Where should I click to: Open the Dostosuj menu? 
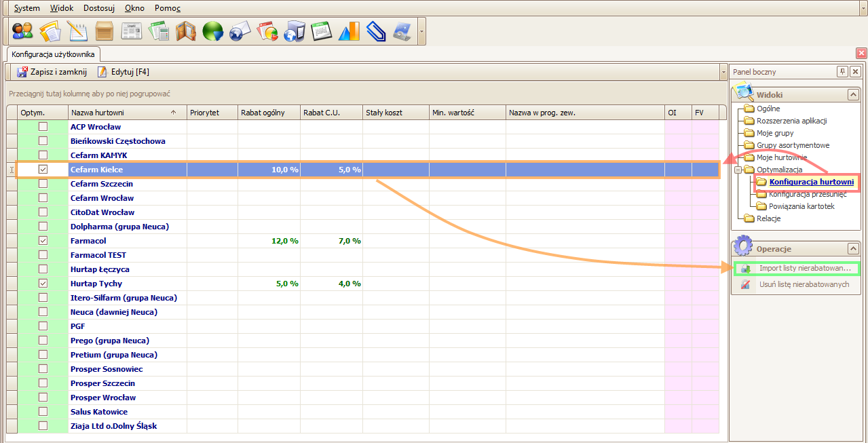point(99,8)
